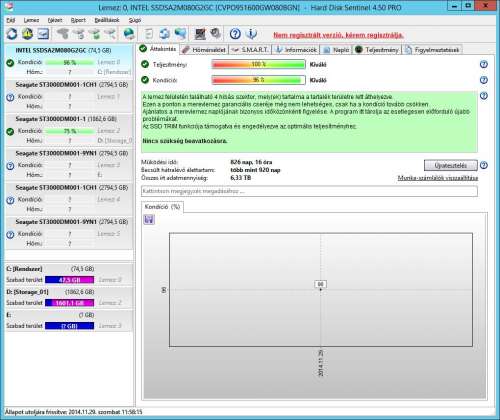This screenshot has width=500, height=420.
Task: Click question-mark status icon of Lemez 5 disk
Action: [10, 234]
